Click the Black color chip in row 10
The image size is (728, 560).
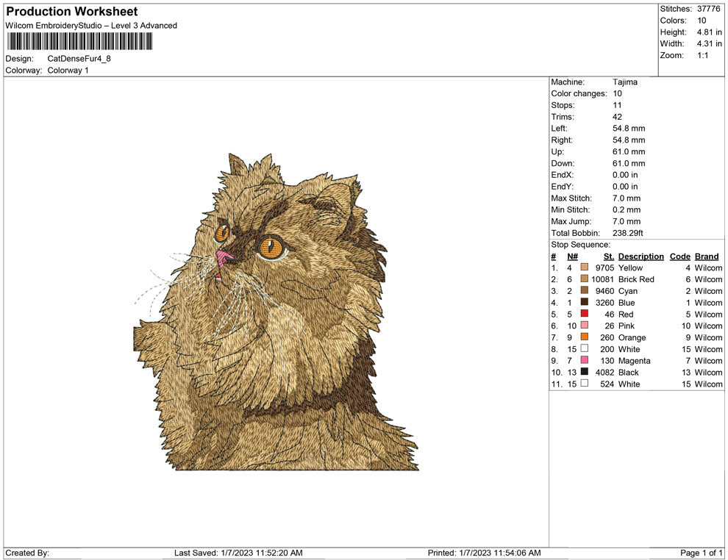click(583, 373)
